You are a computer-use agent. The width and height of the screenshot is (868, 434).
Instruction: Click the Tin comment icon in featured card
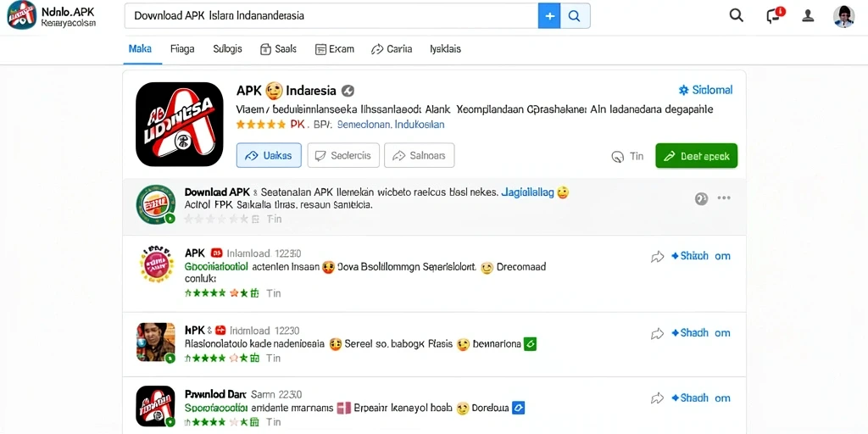(x=618, y=157)
